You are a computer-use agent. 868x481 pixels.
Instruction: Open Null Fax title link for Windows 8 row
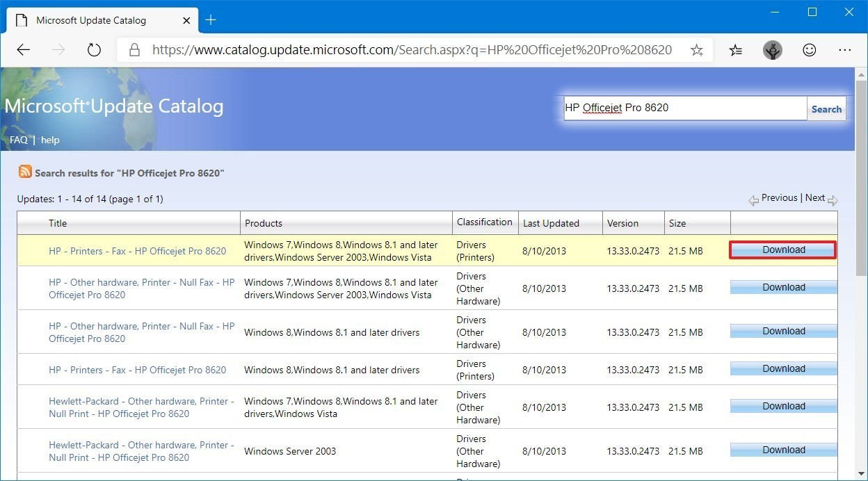coord(142,332)
